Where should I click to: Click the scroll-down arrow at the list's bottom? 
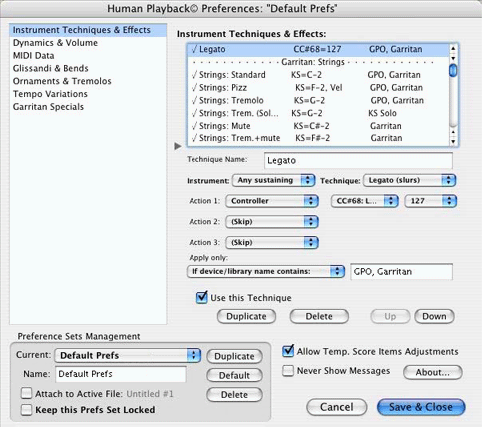point(453,142)
